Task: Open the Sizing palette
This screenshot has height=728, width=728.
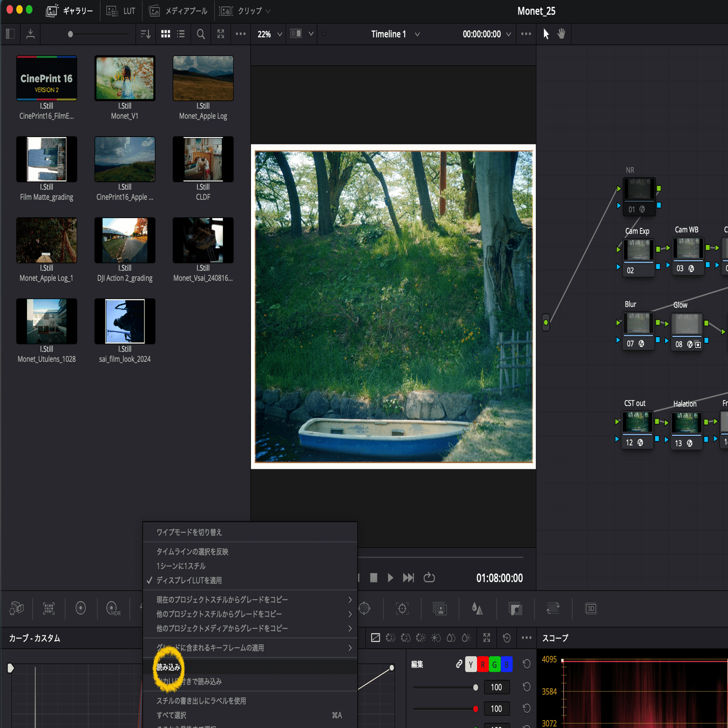Action: tap(553, 609)
